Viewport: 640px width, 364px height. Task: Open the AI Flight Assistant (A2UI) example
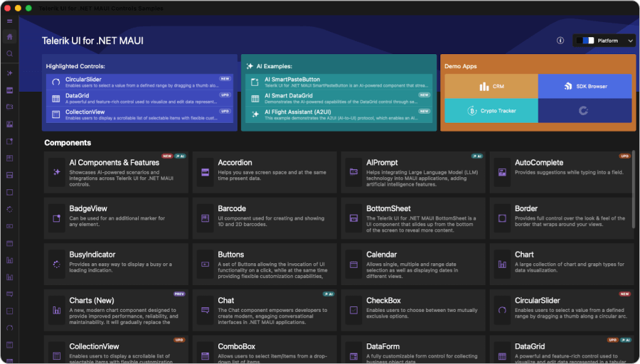click(338, 114)
